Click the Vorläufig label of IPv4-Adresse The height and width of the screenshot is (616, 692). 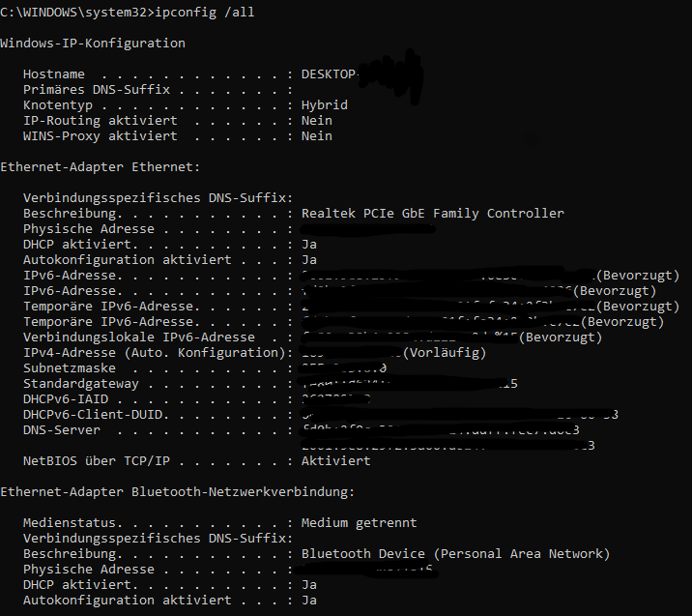(445, 353)
